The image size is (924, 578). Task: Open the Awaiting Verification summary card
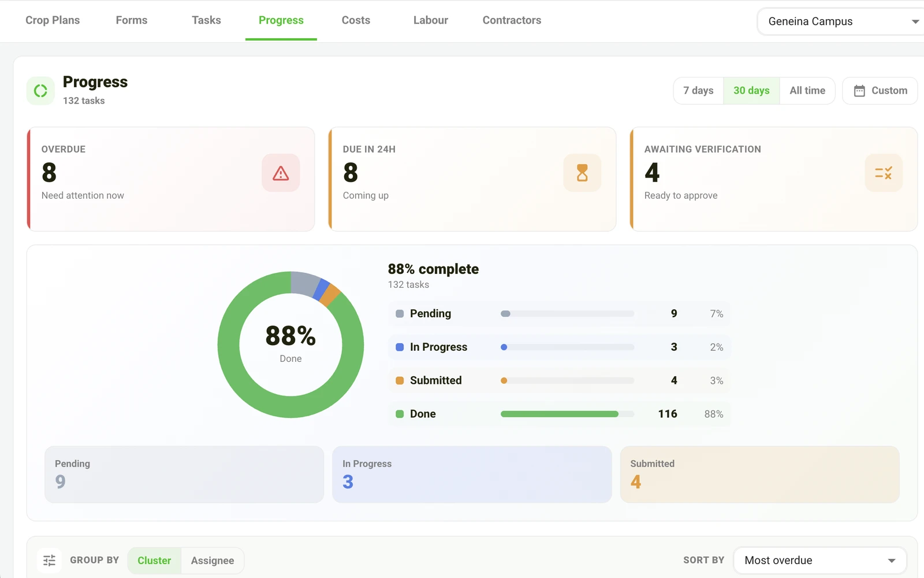[774, 179]
